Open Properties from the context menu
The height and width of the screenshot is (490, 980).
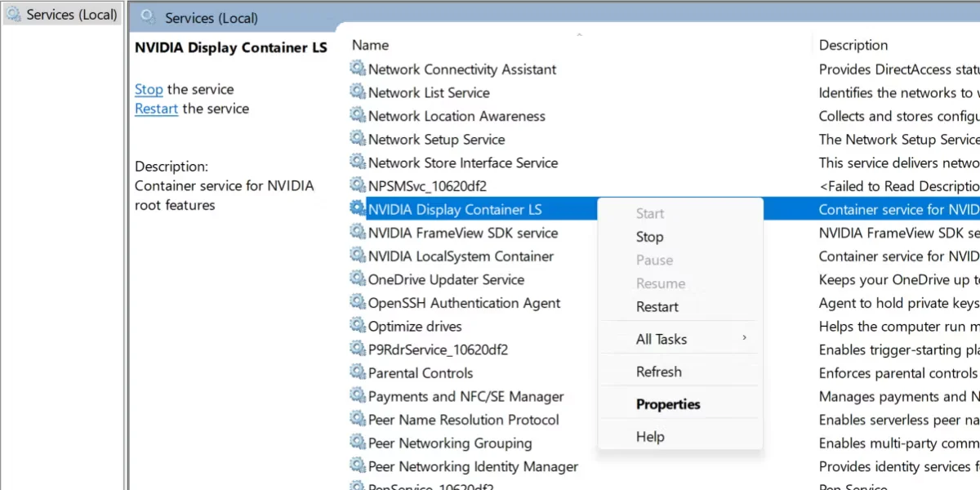(x=667, y=404)
